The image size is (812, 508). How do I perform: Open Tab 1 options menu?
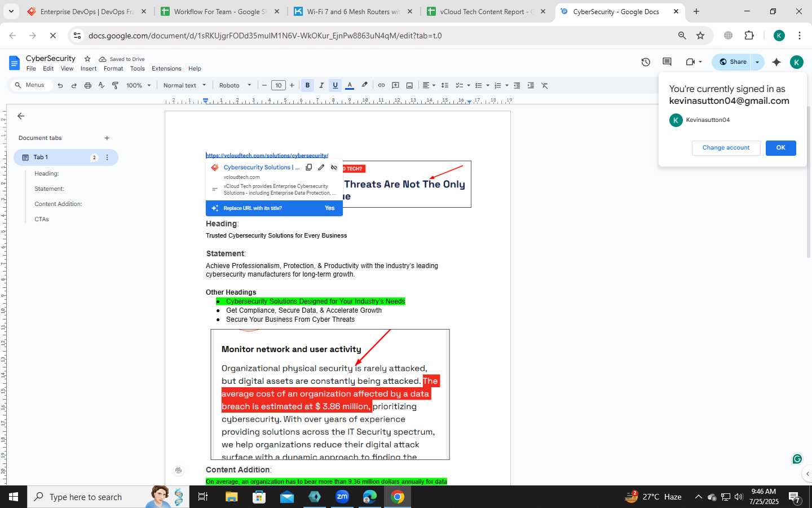(x=107, y=157)
